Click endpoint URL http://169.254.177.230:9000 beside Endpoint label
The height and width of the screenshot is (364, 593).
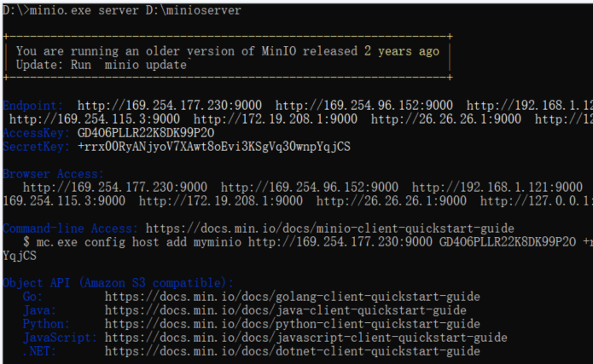pyautogui.click(x=170, y=106)
